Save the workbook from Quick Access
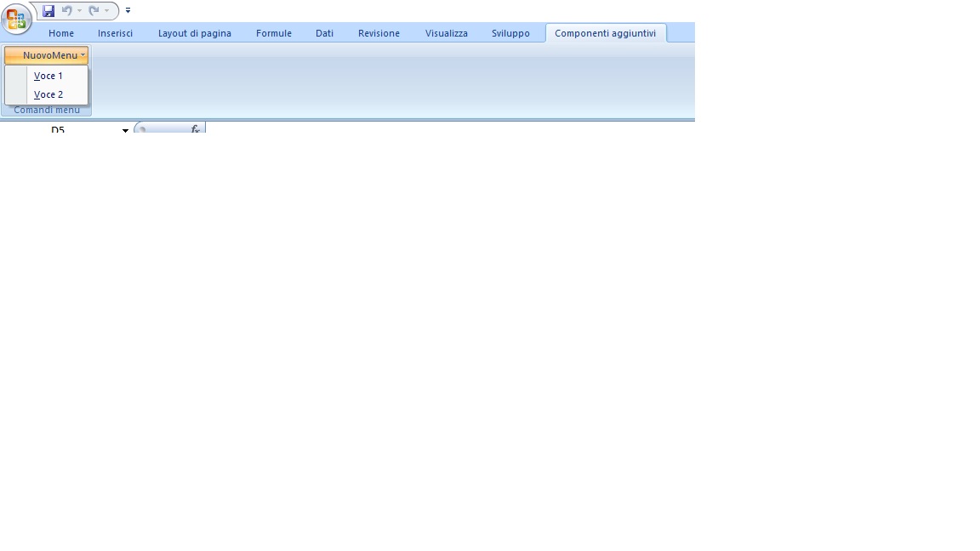980x551 pixels. [48, 10]
